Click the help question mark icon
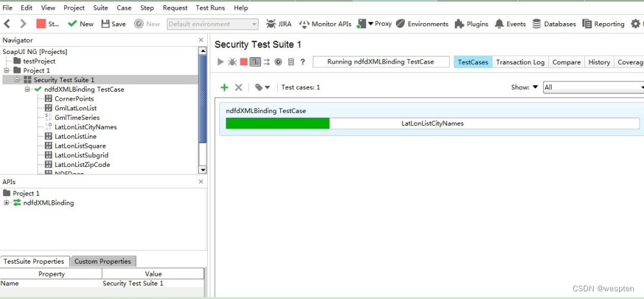The image size is (644, 299). (302, 62)
